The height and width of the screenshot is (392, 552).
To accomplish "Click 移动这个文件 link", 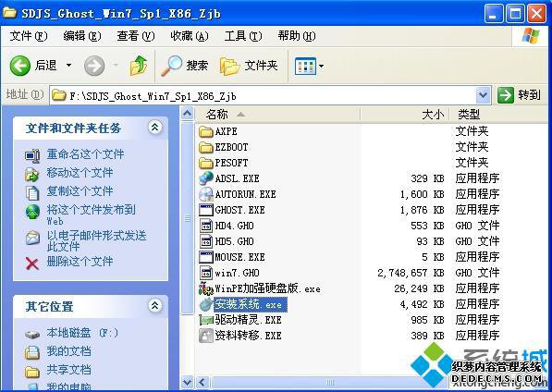I will point(80,172).
